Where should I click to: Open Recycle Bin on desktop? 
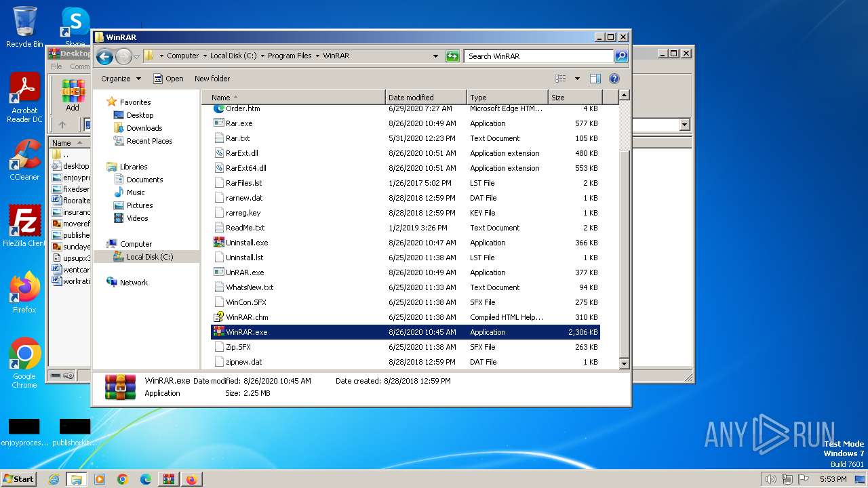point(24,27)
